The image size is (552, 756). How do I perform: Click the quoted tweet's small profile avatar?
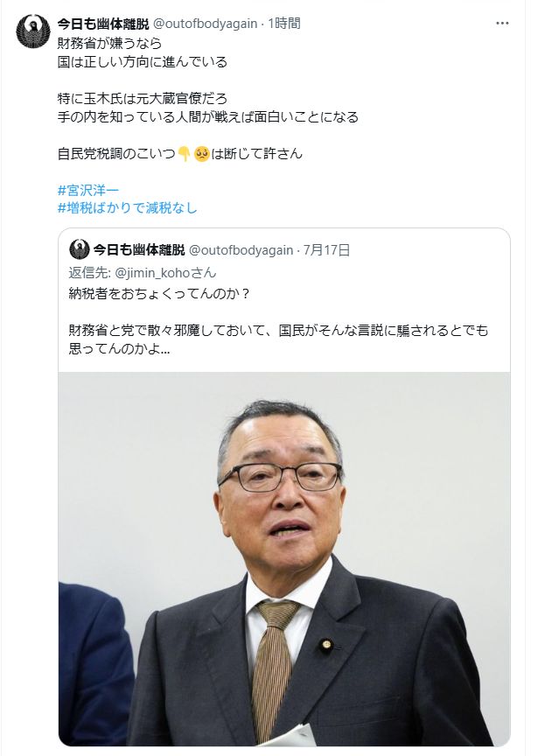click(x=79, y=249)
